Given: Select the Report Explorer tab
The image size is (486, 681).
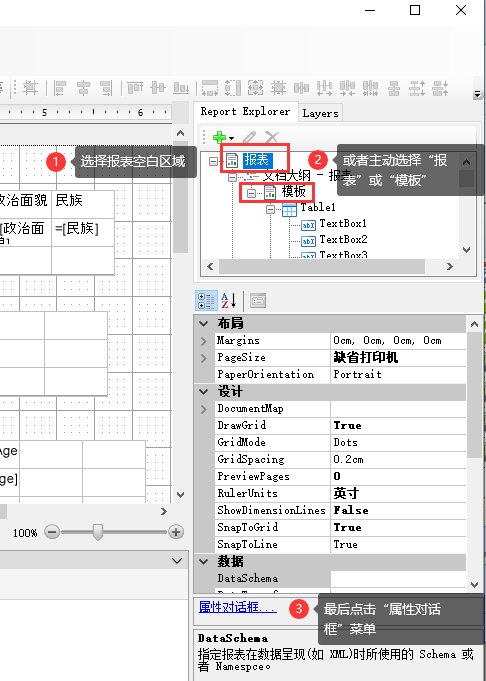Looking at the screenshot, I should coord(245,112).
